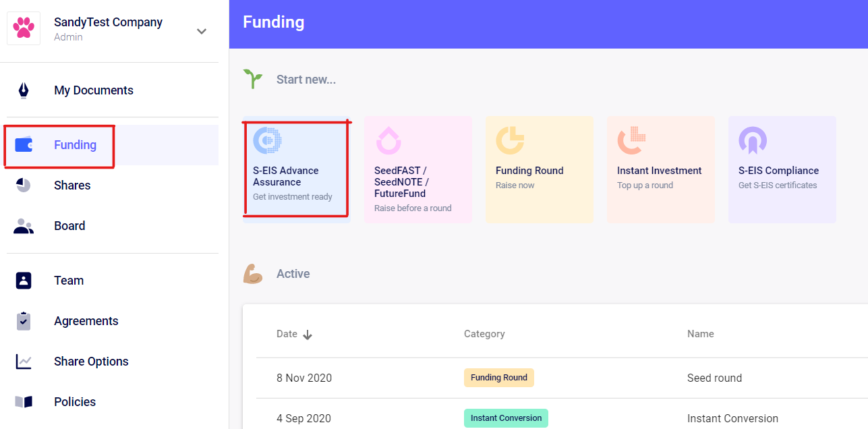Open My Documents in sidebar
The width and height of the screenshot is (868, 429).
coord(94,90)
